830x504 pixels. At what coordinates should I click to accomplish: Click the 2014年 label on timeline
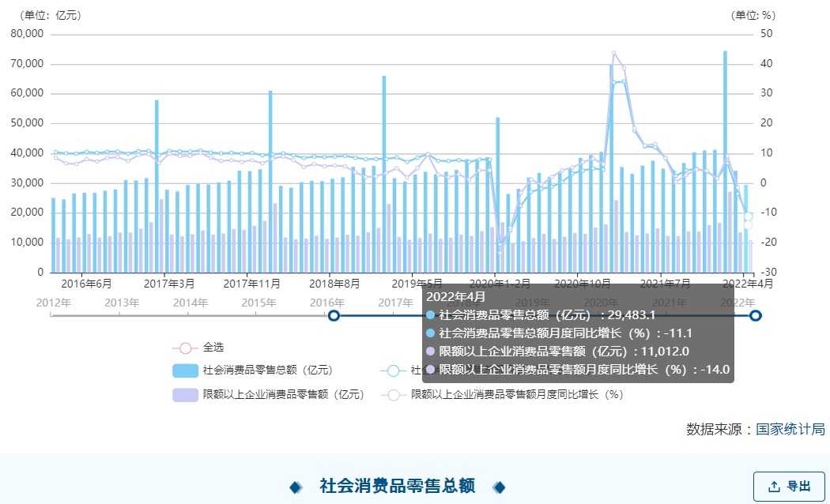[190, 303]
